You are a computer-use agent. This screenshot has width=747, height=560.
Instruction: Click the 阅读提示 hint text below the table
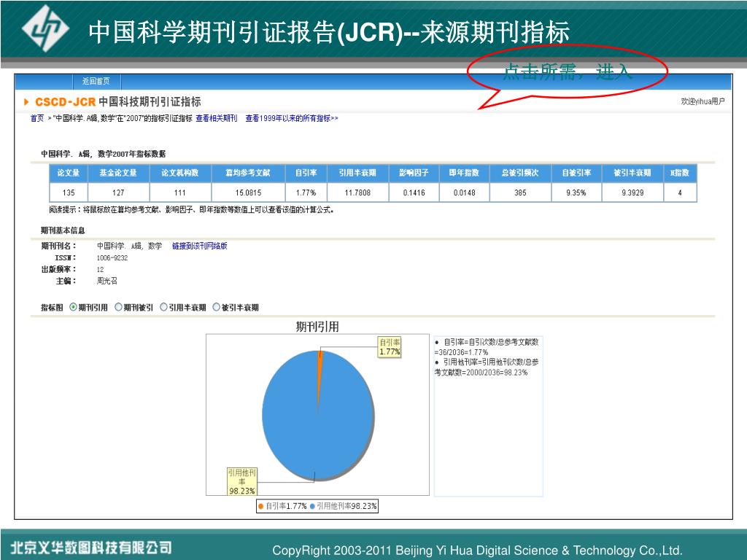pos(192,209)
